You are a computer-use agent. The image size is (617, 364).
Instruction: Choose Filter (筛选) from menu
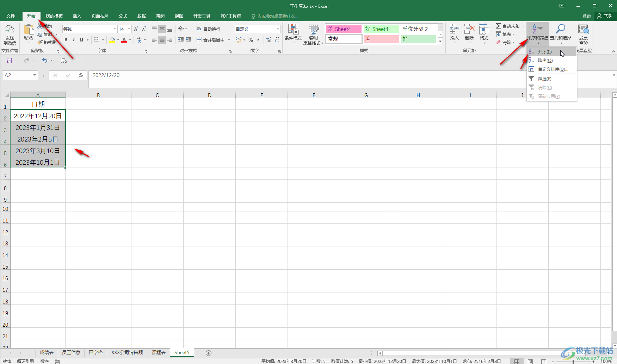(552, 79)
